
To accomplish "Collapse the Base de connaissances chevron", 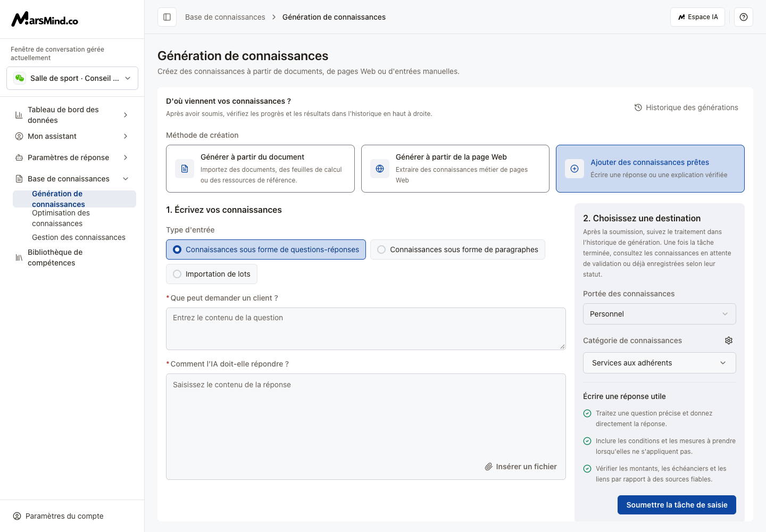I will [x=126, y=179].
